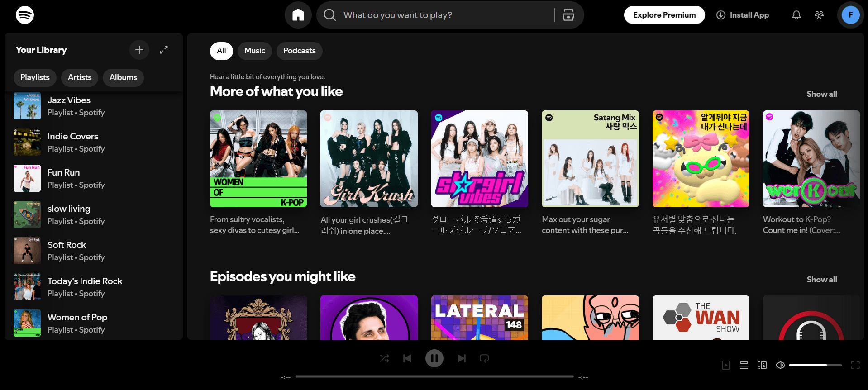Select the Podcasts filter chip
The image size is (868, 390).
point(299,51)
